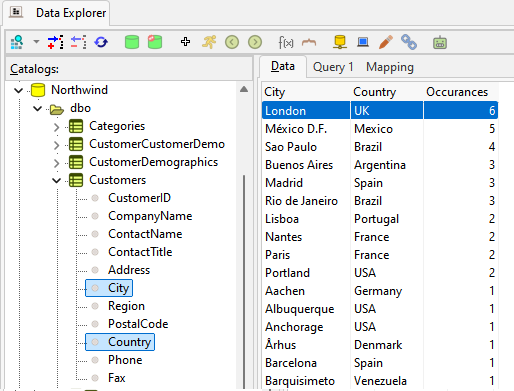Select the CustomerID column
The image size is (514, 391).
tap(139, 198)
